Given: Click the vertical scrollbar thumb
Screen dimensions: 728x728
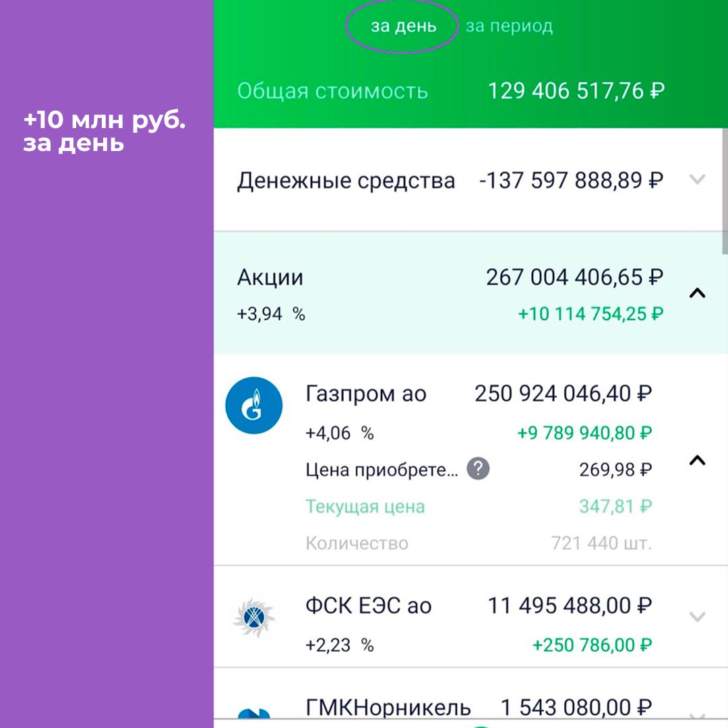Looking at the screenshot, I should pyautogui.click(x=725, y=191).
